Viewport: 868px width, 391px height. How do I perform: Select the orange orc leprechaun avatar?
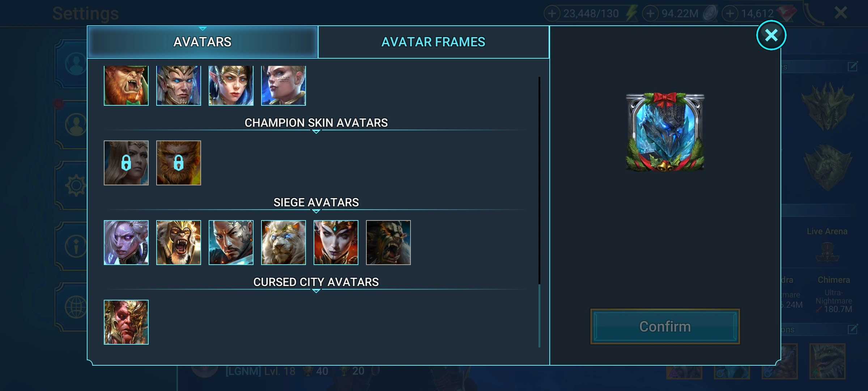126,85
